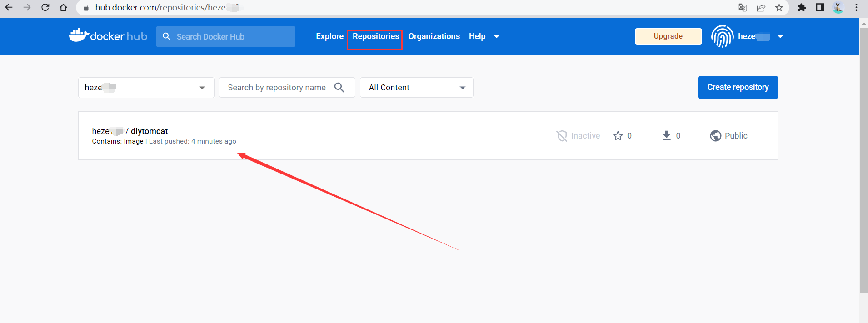Click the fingerprint account avatar

point(722,36)
